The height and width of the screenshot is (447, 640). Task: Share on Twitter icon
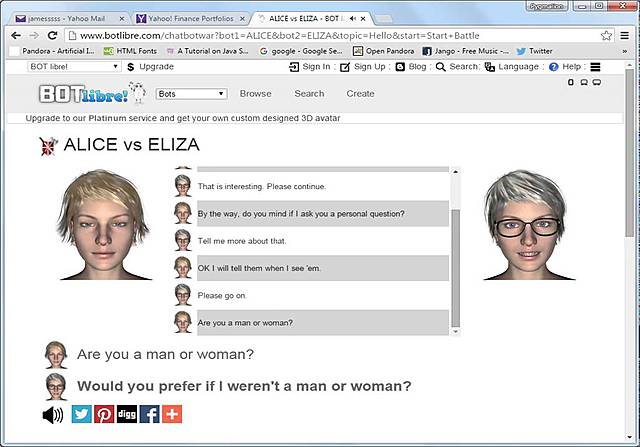pos(82,414)
